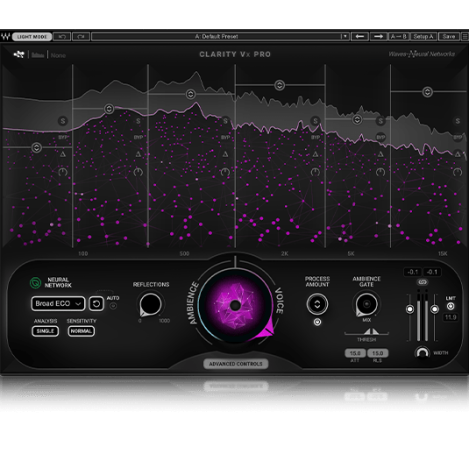Bypass band 3 with BYP

point(226,137)
